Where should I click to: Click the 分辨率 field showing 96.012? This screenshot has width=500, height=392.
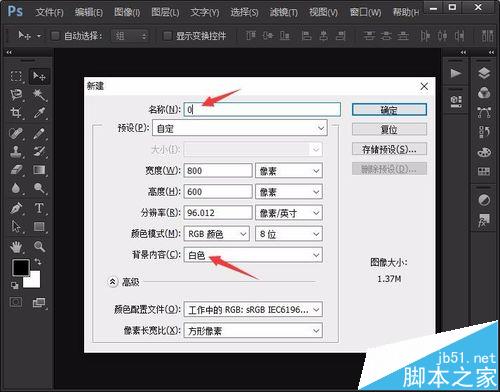pyautogui.click(x=218, y=213)
